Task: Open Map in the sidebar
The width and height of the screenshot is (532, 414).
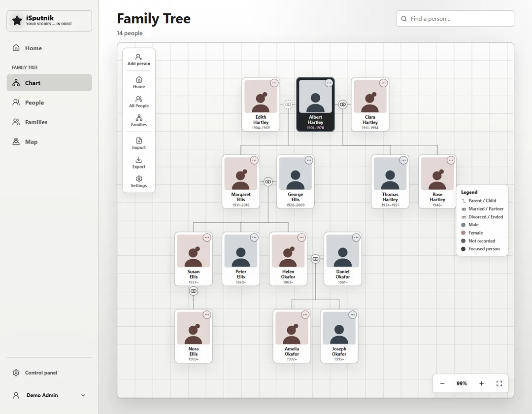Action: click(x=49, y=142)
